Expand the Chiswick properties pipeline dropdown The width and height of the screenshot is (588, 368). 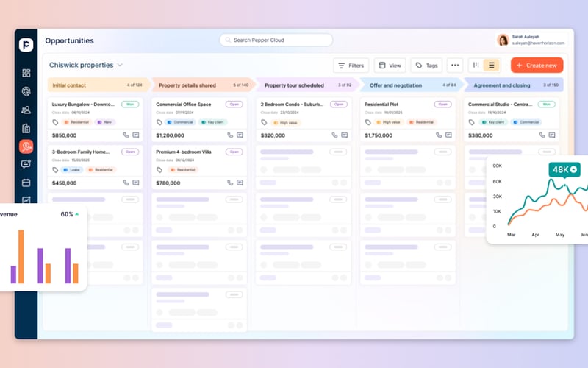pyautogui.click(x=120, y=65)
